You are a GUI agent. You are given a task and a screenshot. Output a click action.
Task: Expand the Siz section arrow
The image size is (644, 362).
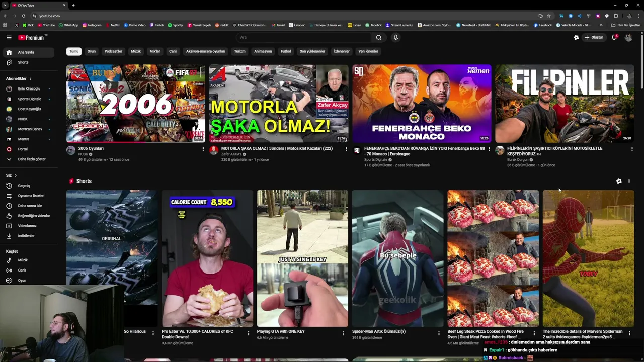point(16,175)
